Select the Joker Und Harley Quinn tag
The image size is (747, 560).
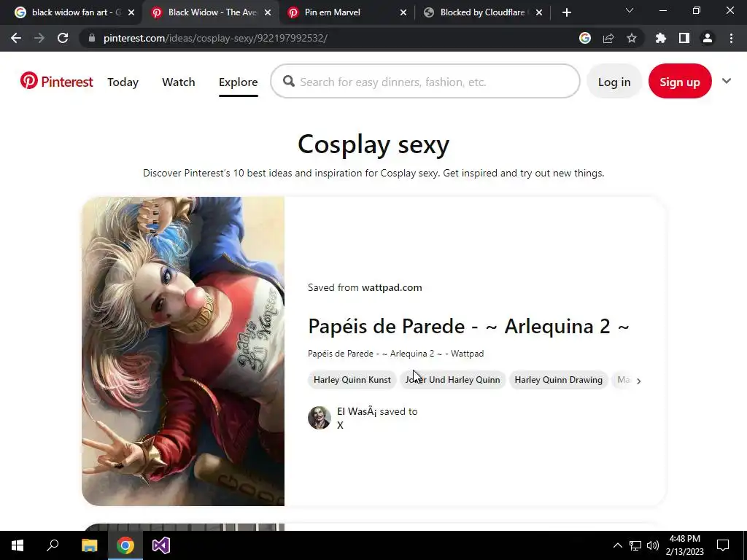[452, 379]
